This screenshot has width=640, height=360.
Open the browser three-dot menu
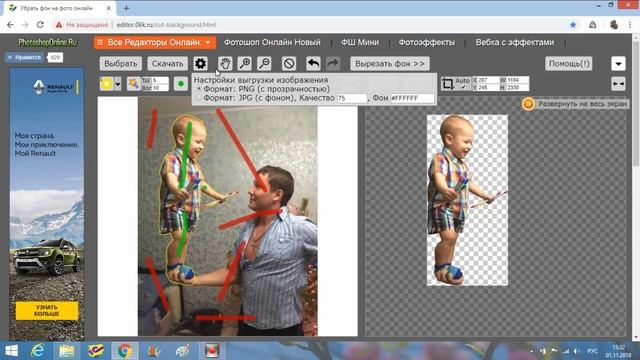630,25
